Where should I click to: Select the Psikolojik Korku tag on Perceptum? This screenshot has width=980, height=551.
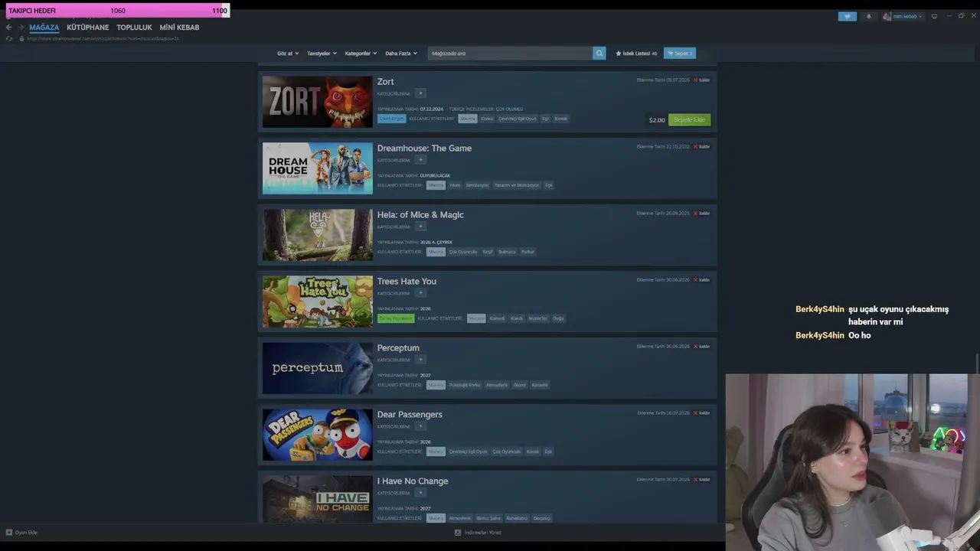[x=464, y=385]
